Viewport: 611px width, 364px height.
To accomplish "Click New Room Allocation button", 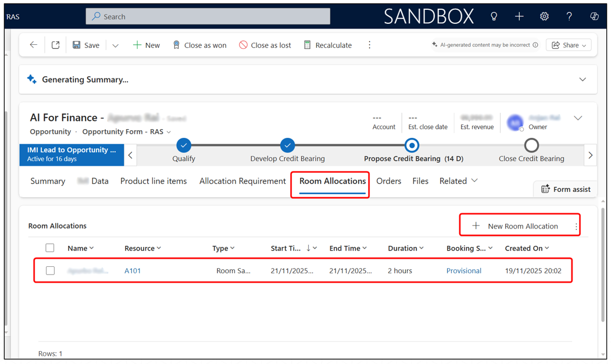I will point(516,226).
